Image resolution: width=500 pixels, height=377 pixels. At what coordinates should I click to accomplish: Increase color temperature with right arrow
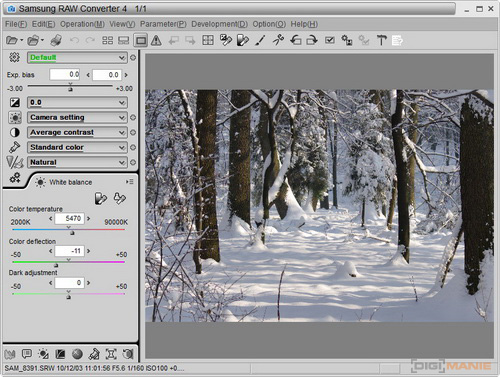pos(89,219)
